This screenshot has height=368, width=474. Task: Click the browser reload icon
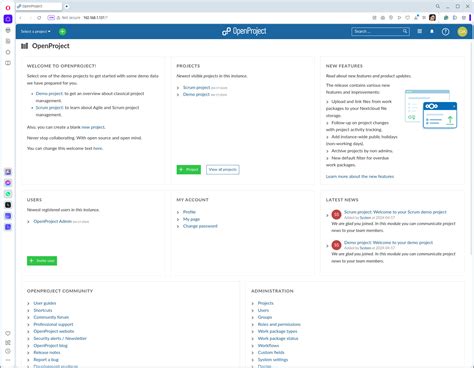[39, 18]
